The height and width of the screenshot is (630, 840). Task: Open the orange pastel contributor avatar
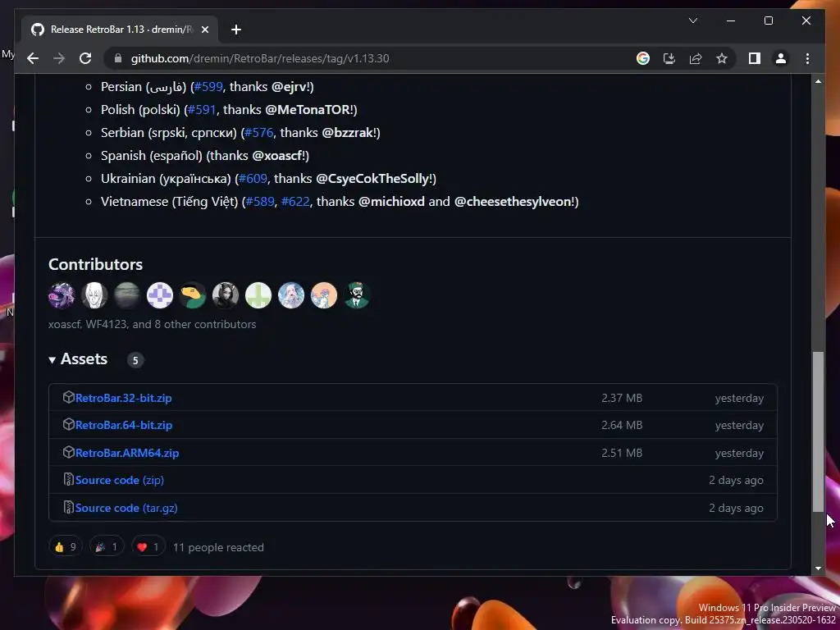(323, 295)
